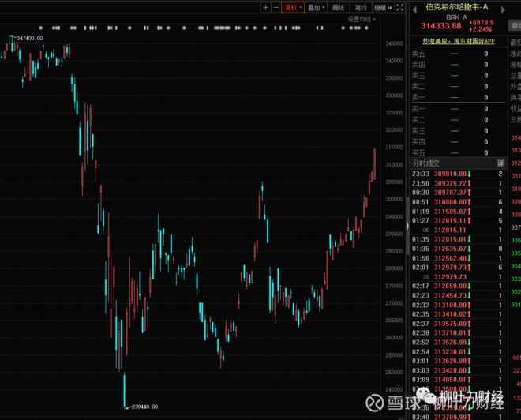Select trade row at 03:09 314050.01
The height and width of the screenshot is (420, 521).
[458, 380]
